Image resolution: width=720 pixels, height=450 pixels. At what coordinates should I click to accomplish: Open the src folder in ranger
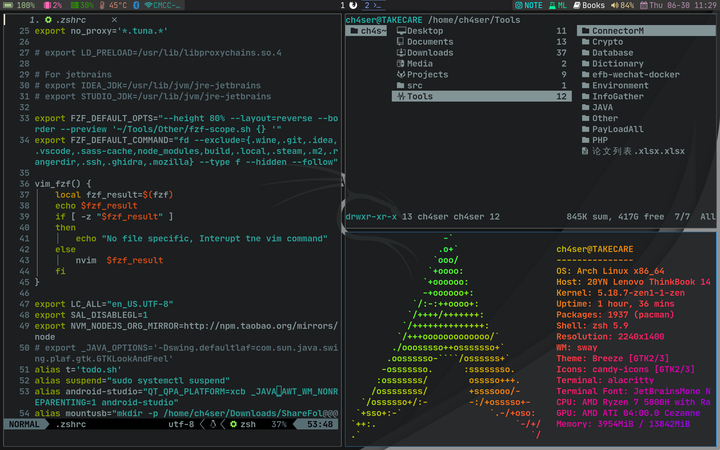point(481,85)
